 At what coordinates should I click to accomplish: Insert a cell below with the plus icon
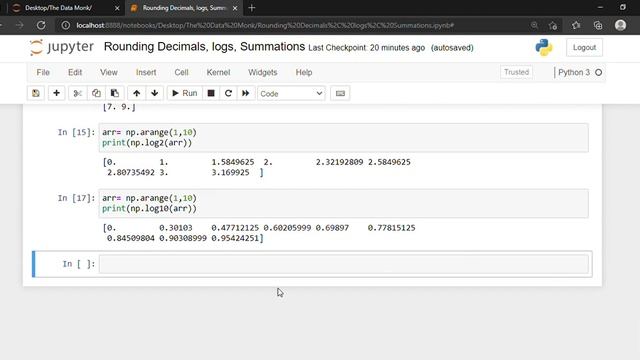(x=56, y=93)
